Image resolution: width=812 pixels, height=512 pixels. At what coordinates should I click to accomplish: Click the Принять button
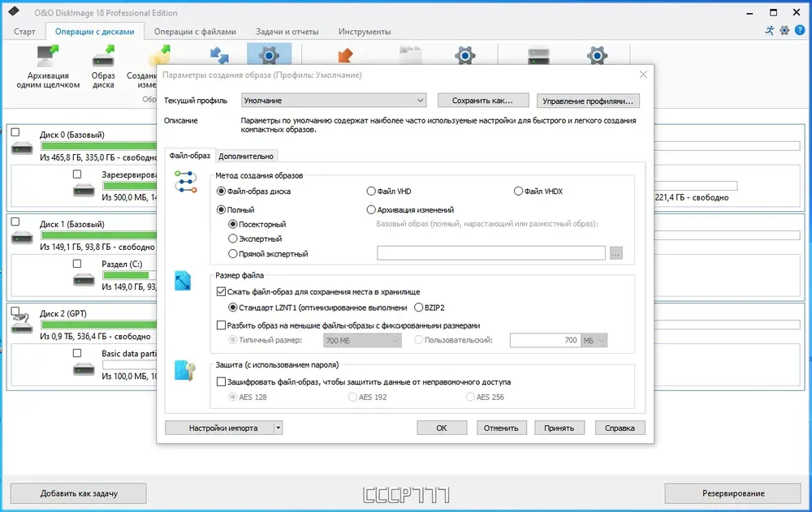(x=559, y=428)
